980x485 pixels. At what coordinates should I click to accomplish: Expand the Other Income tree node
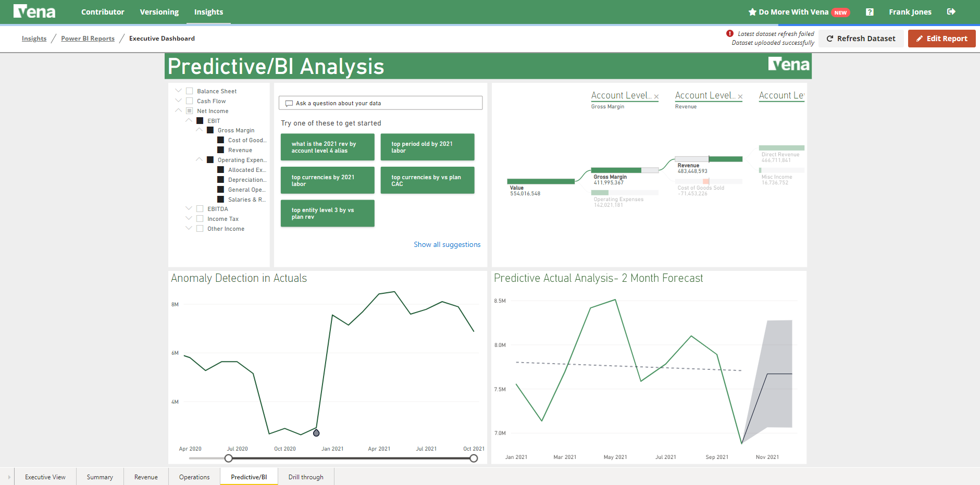point(189,228)
